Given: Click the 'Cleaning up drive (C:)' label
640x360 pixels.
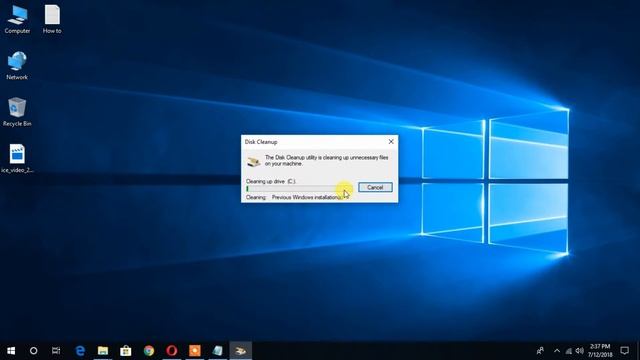Looking at the screenshot, I should pyautogui.click(x=271, y=181).
